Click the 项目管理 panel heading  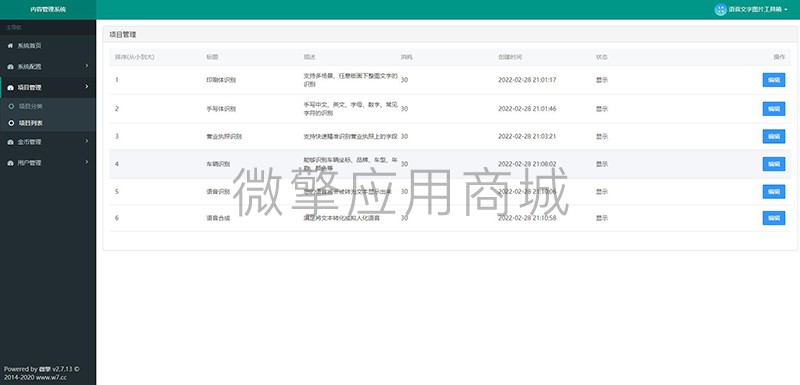(x=123, y=35)
